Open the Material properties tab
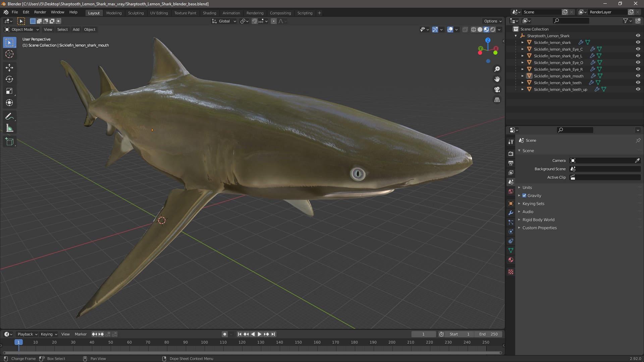The height and width of the screenshot is (362, 644). pos(511,260)
